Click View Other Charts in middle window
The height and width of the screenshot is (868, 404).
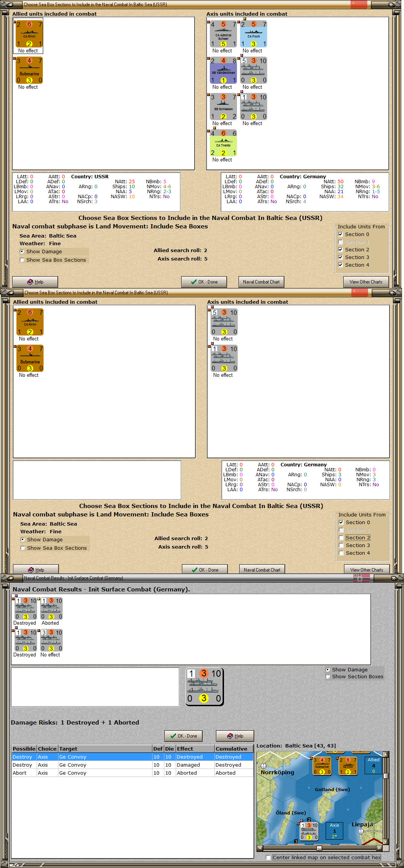pyautogui.click(x=367, y=569)
